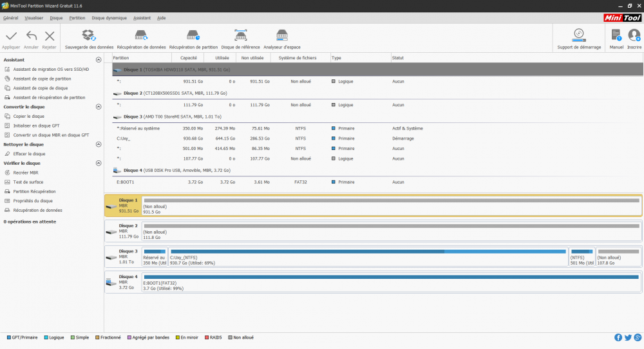The width and height of the screenshot is (644, 349).
Task: Open the Aide menu
Action: [162, 18]
